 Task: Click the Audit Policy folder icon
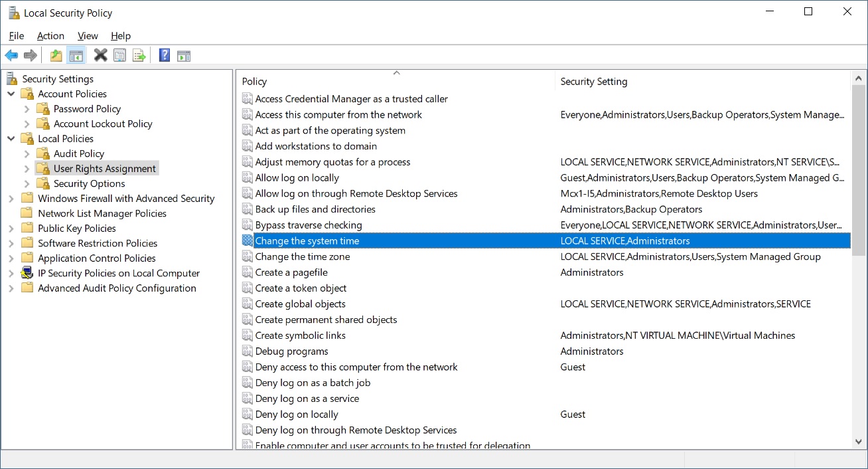coord(43,153)
